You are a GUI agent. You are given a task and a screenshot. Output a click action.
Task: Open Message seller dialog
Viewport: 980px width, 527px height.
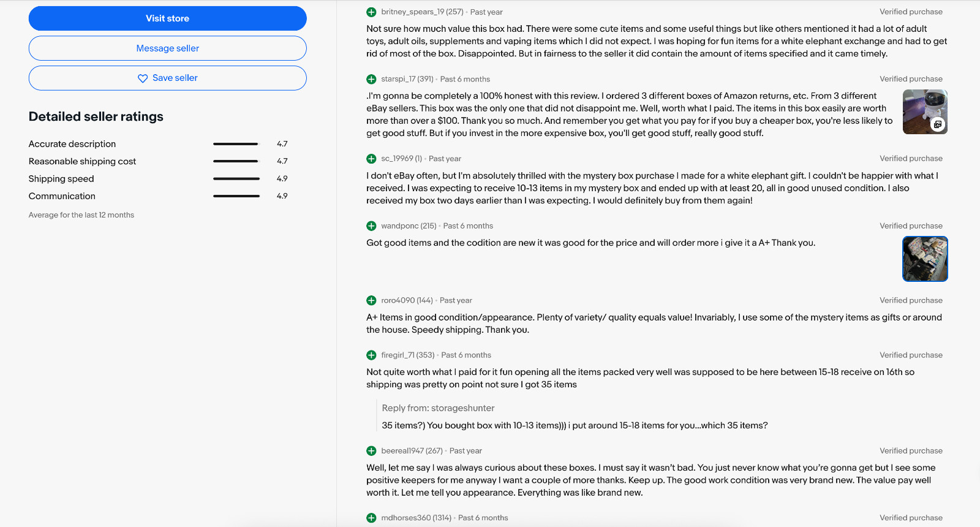[x=167, y=48]
